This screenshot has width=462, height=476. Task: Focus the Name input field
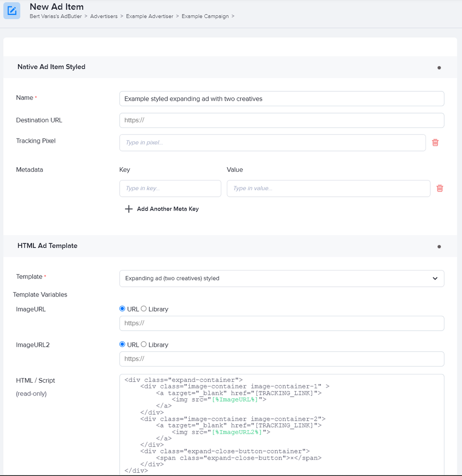coord(281,99)
